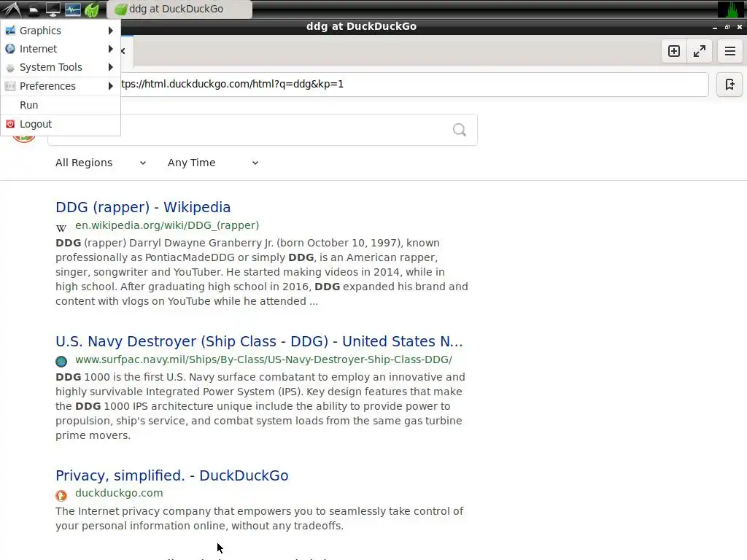Open a new browser tab with plus button

coord(673,51)
